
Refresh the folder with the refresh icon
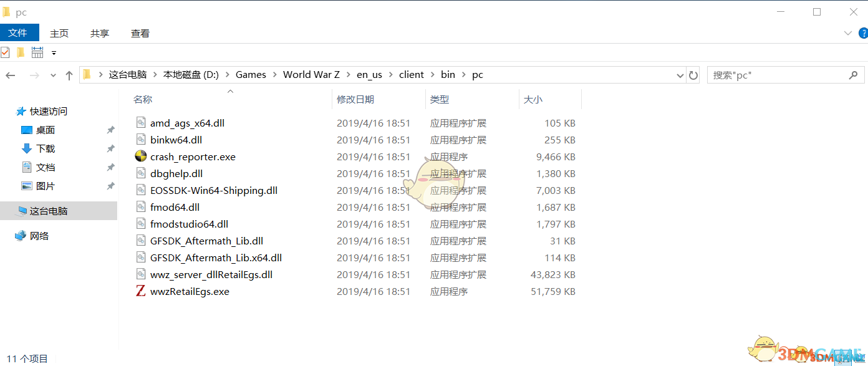click(x=693, y=75)
